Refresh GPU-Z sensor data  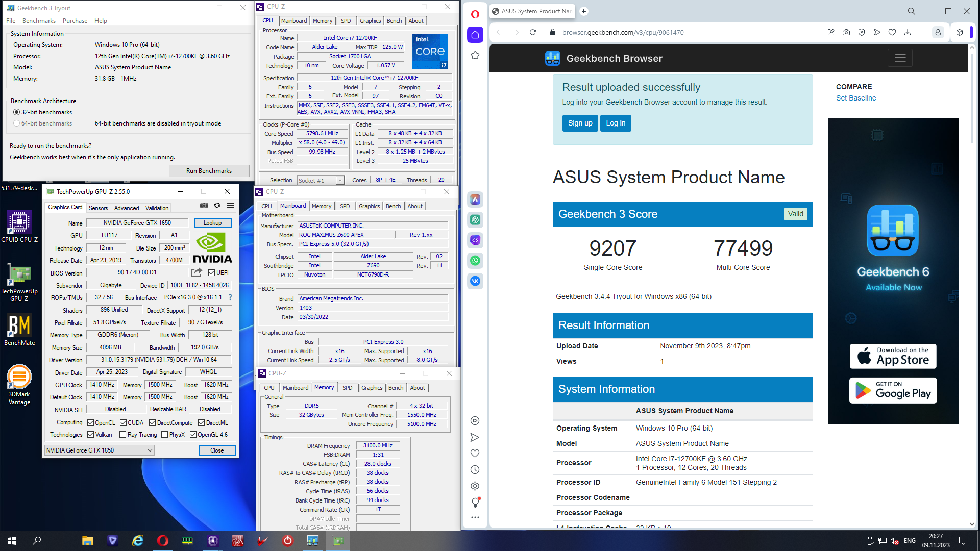click(217, 205)
